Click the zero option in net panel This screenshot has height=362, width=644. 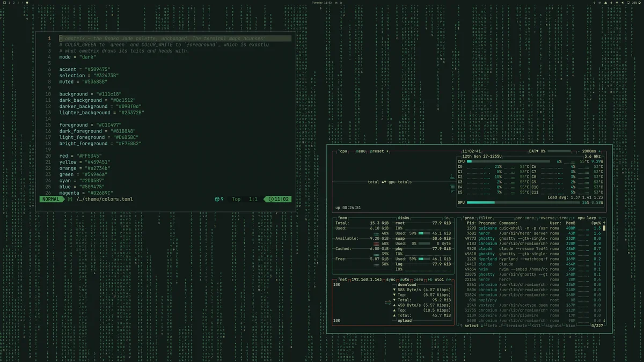coord(419,279)
